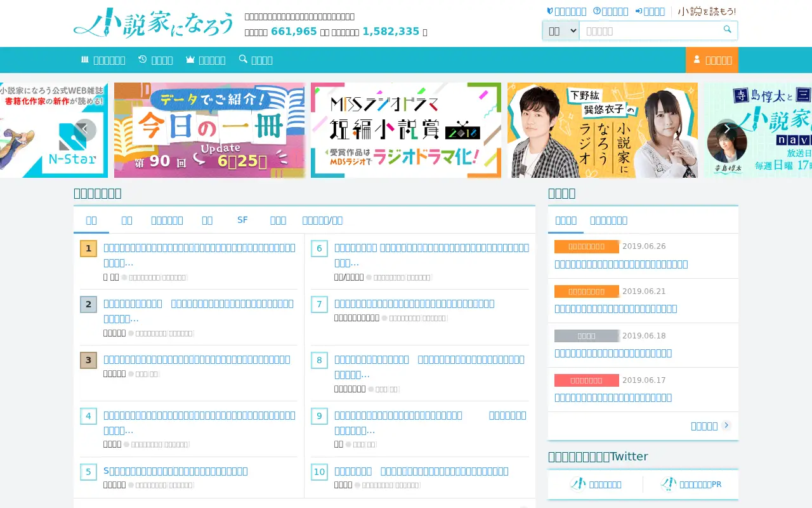The width and height of the screenshot is (812, 508).
Task: Open the rank 3 novel title
Action: coord(197,359)
